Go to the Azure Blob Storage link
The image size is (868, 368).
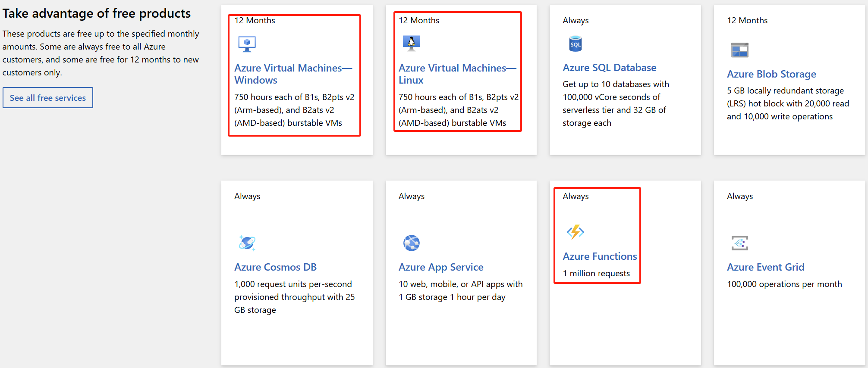(x=771, y=74)
